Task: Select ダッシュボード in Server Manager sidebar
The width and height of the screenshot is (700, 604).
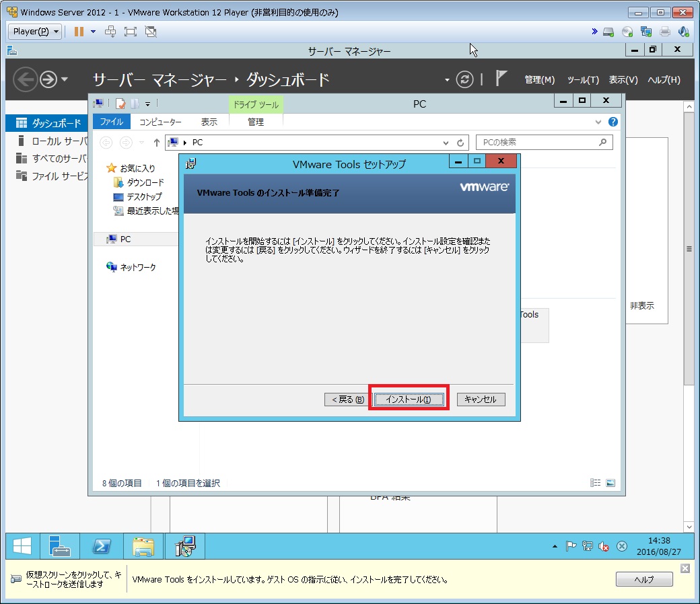Action: click(47, 123)
